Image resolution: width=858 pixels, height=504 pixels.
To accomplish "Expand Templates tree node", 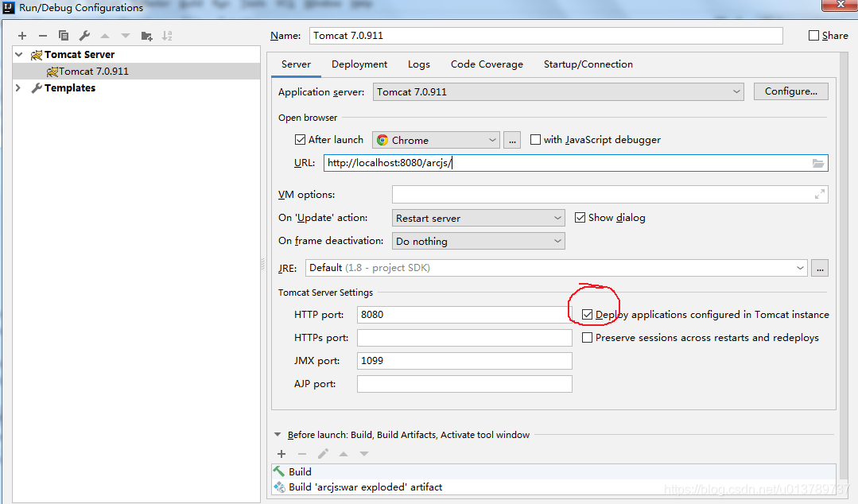I will point(18,88).
